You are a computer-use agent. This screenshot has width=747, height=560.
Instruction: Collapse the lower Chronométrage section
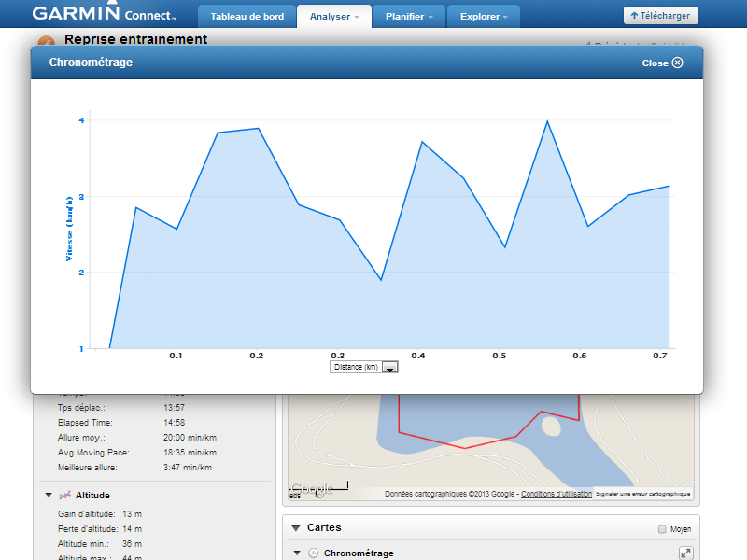[x=298, y=553]
